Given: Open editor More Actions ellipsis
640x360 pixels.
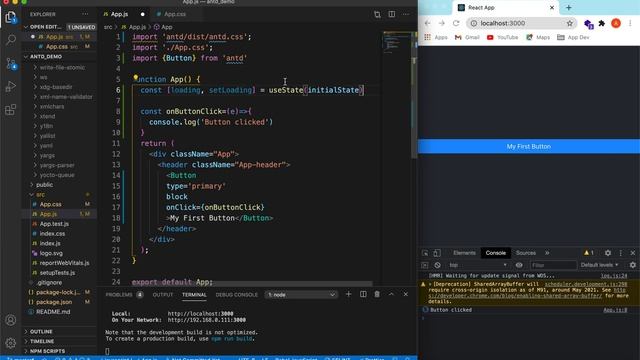Looking at the screenshot, I should 405,14.
